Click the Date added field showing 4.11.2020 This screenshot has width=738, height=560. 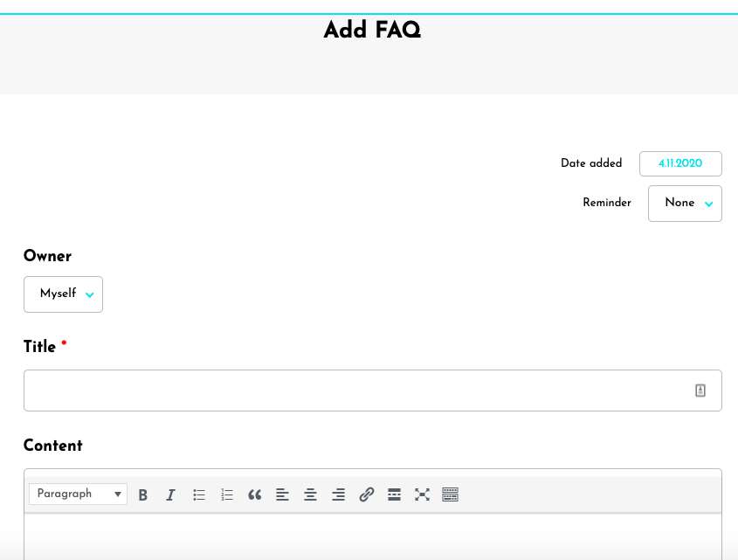coord(680,163)
